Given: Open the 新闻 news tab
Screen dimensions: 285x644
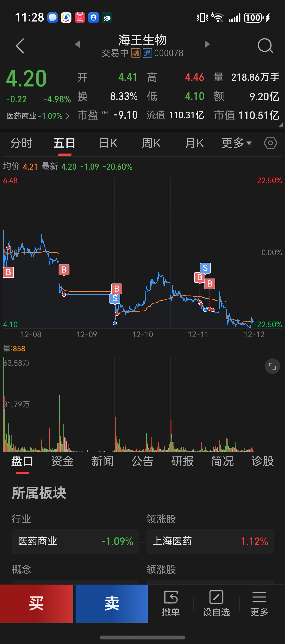Looking at the screenshot, I should click(102, 461).
